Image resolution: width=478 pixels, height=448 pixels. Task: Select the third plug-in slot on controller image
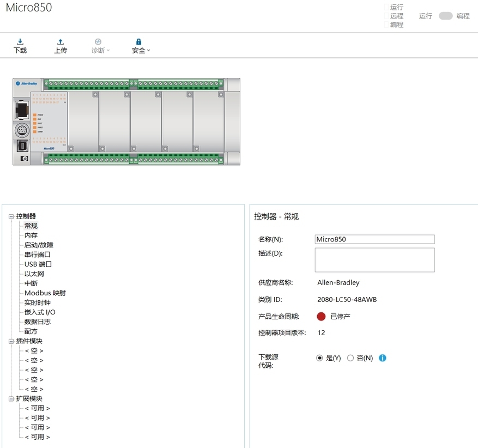click(146, 122)
